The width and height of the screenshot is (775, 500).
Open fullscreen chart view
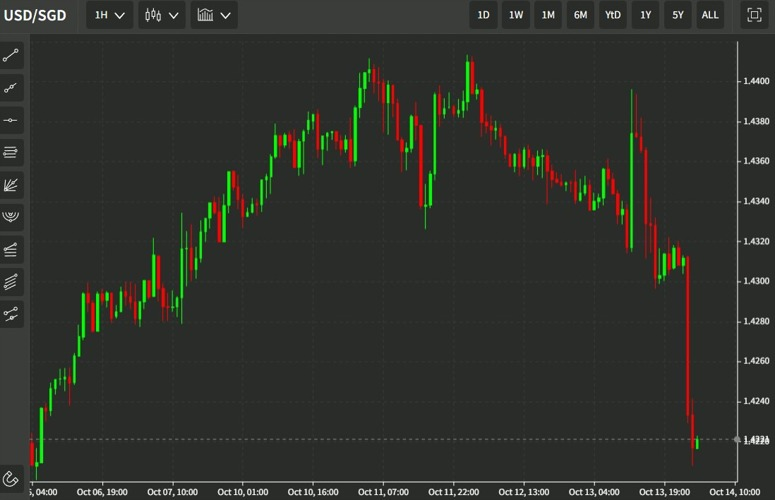pos(754,15)
